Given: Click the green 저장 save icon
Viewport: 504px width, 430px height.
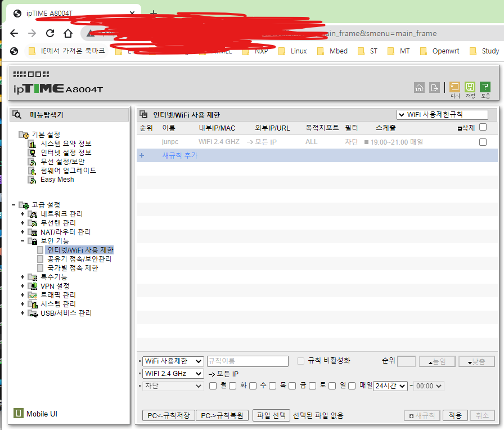Looking at the screenshot, I should pyautogui.click(x=470, y=87).
